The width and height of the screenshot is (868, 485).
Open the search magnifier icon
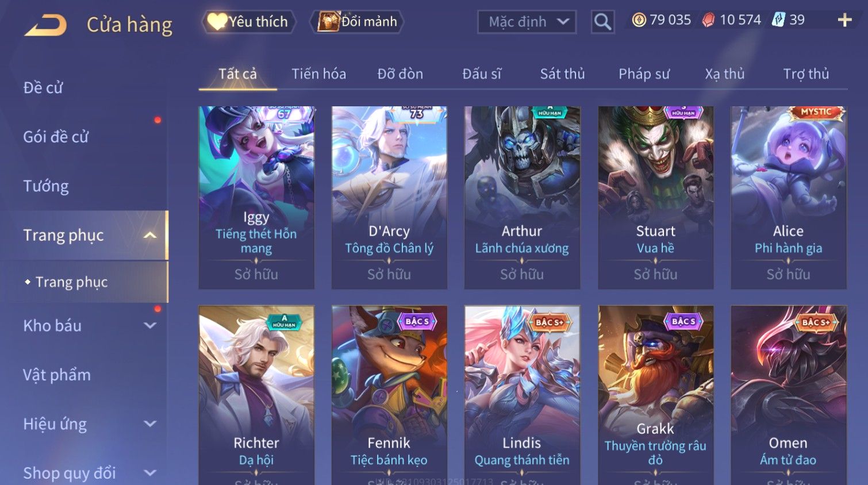click(602, 22)
